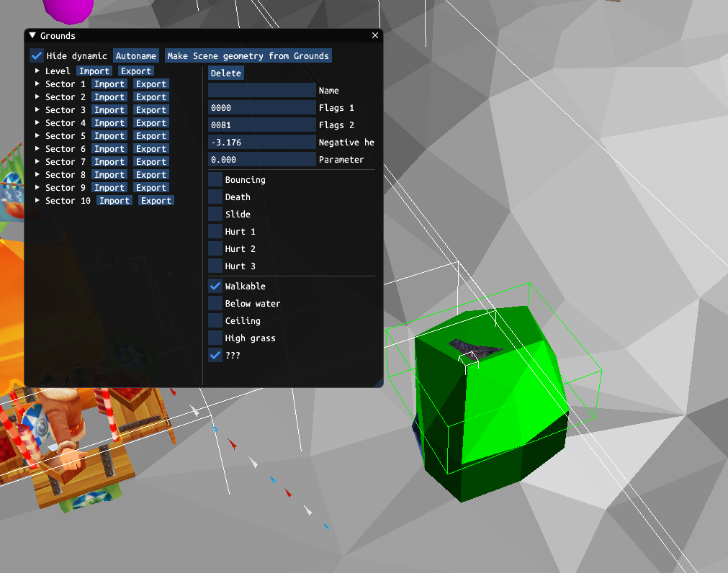Enable the Below water checkbox
Image resolution: width=728 pixels, height=573 pixels.
215,304
